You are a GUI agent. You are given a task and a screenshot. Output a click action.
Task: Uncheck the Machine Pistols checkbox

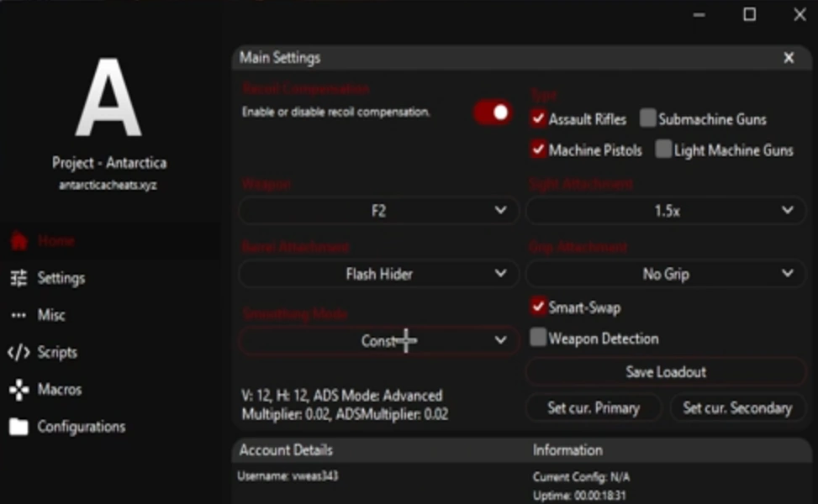(x=538, y=150)
